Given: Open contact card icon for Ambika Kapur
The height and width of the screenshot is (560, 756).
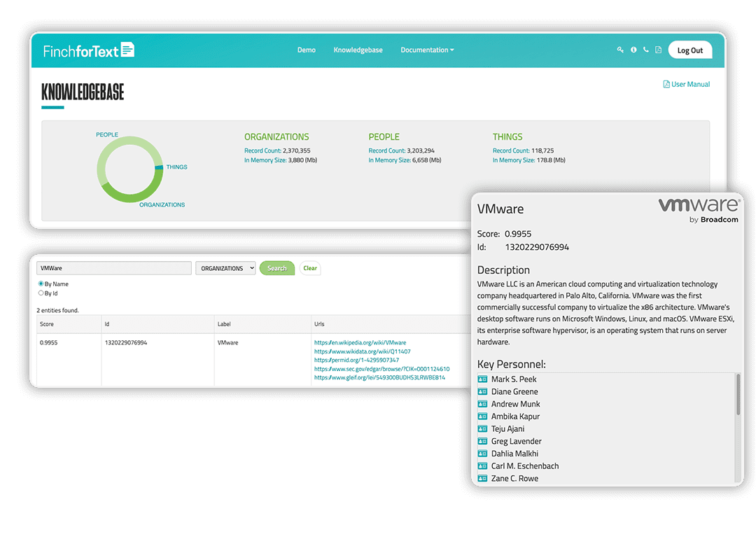Looking at the screenshot, I should [482, 416].
